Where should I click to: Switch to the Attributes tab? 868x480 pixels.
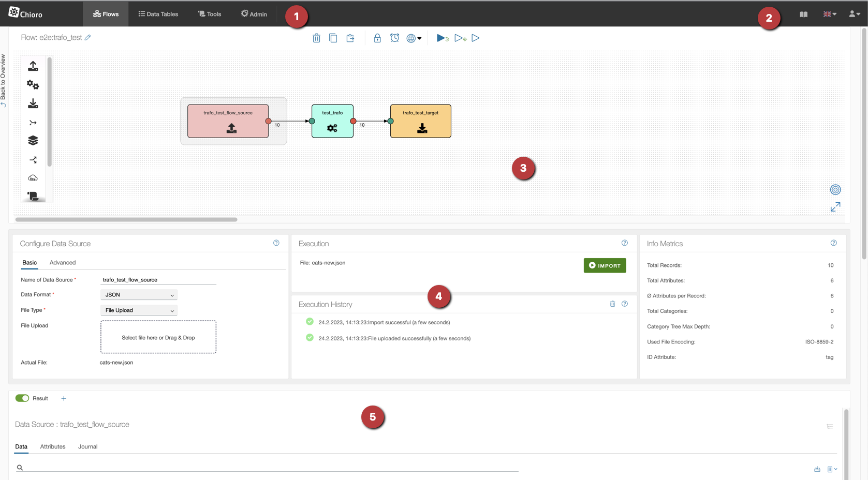[x=53, y=447]
